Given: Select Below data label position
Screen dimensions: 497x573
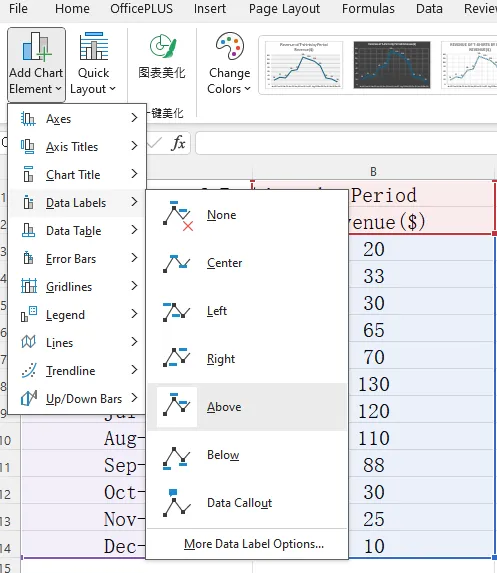Looking at the screenshot, I should (x=247, y=455).
